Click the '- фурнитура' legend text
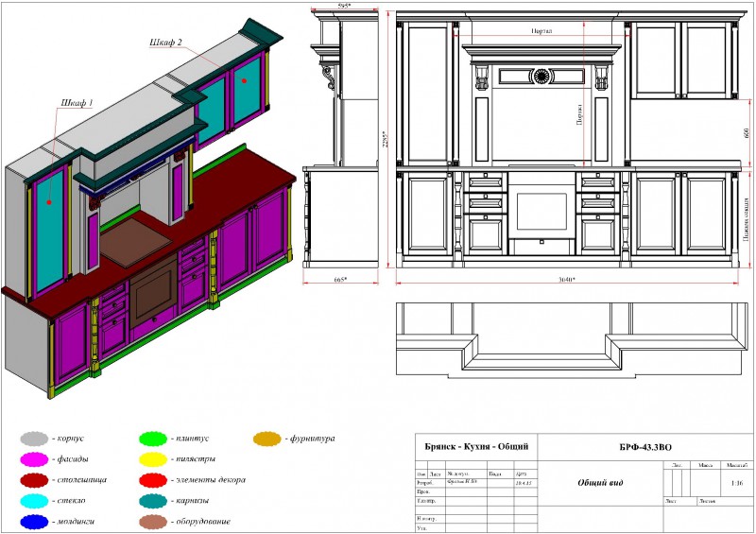 point(310,439)
